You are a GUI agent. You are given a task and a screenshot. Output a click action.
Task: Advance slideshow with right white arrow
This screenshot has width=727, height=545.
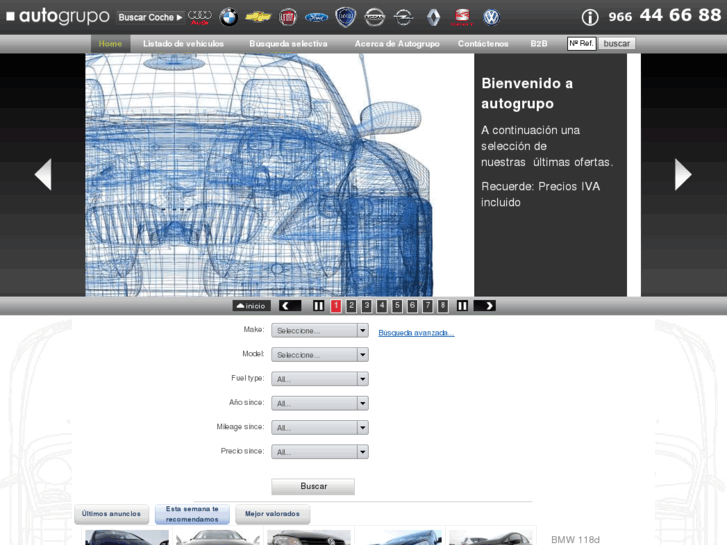[x=683, y=175]
